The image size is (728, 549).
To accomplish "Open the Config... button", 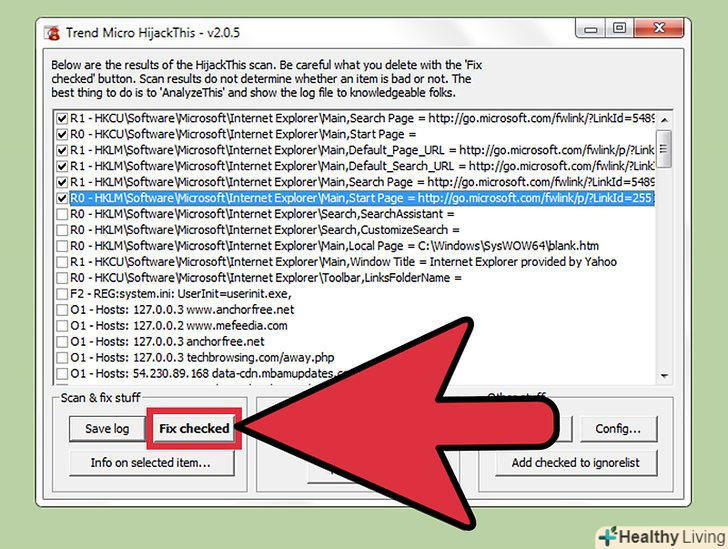I will click(618, 428).
